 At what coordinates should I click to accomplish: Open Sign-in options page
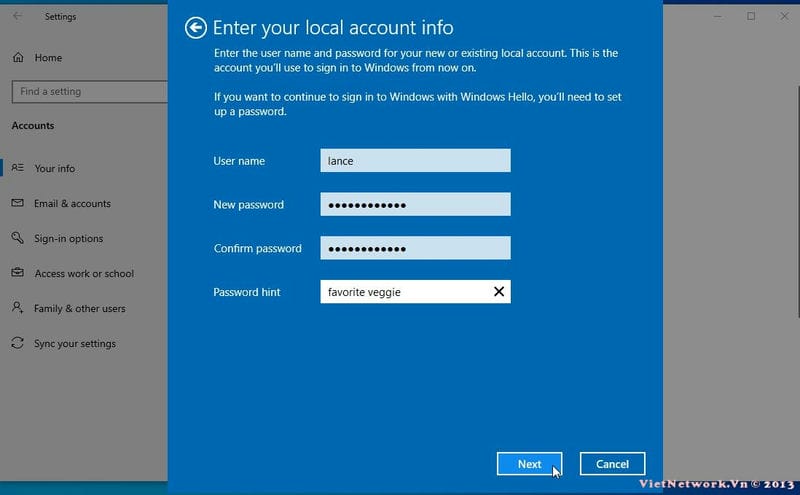[x=68, y=239]
